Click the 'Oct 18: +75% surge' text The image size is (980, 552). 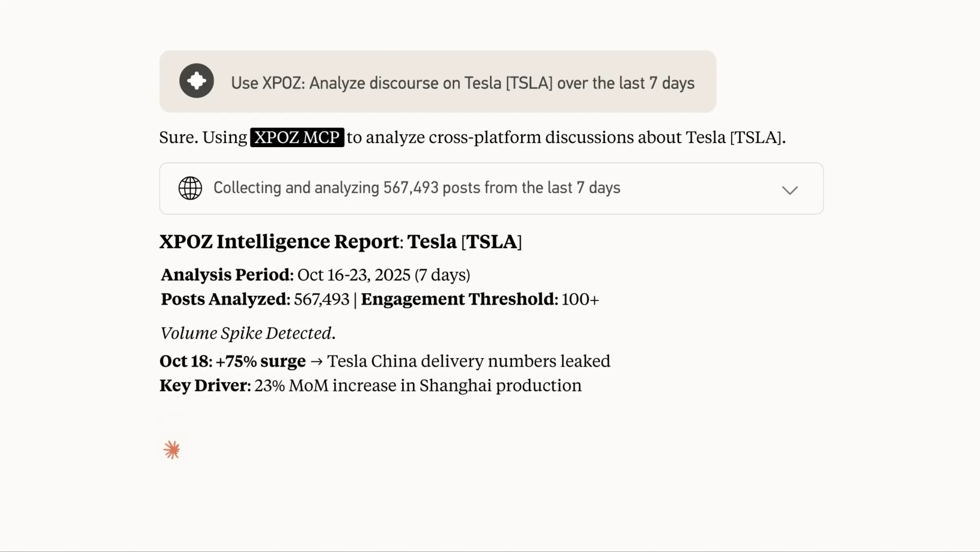(232, 361)
